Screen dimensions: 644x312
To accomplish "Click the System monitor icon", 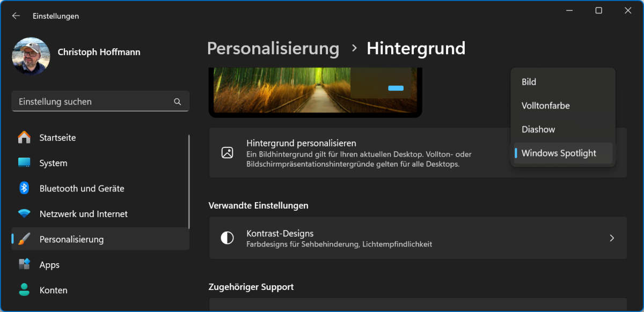I will point(24,163).
